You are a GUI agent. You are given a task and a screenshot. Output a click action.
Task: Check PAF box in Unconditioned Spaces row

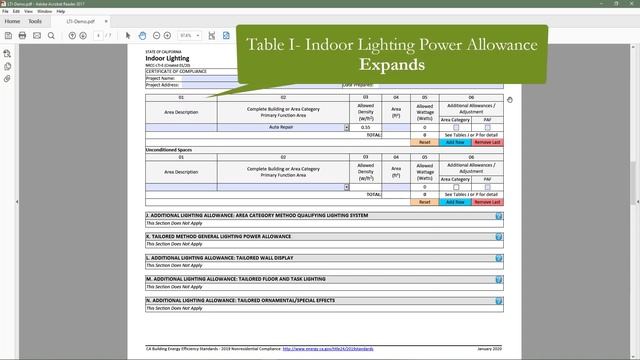487,187
